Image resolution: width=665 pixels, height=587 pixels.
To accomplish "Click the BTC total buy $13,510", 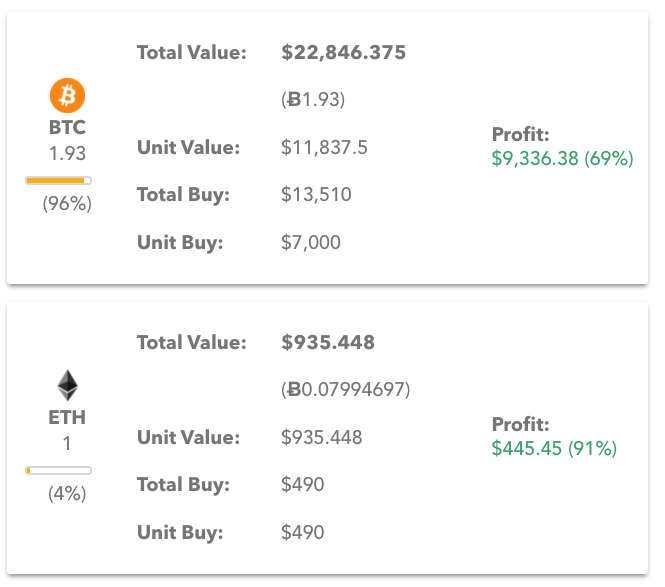I will pyautogui.click(x=316, y=195).
